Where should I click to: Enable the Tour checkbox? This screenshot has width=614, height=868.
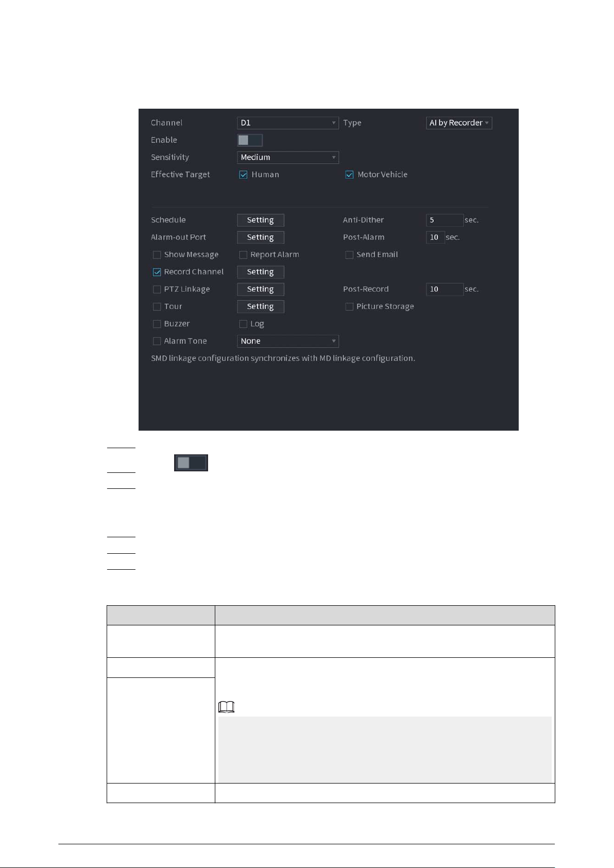click(157, 307)
